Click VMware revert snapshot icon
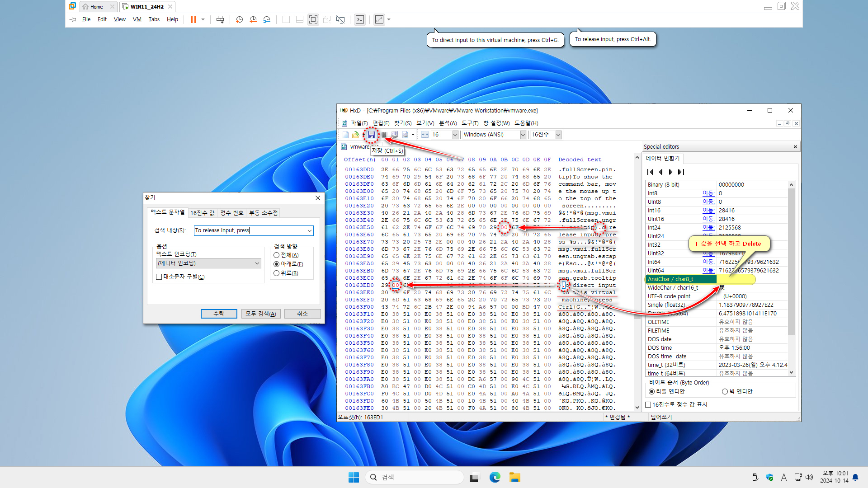 [253, 19]
